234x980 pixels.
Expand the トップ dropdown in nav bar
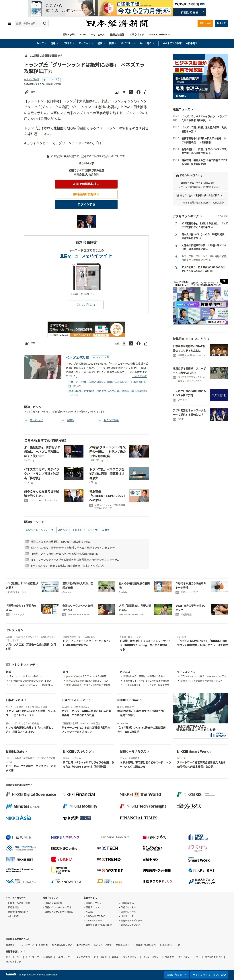[41, 43]
